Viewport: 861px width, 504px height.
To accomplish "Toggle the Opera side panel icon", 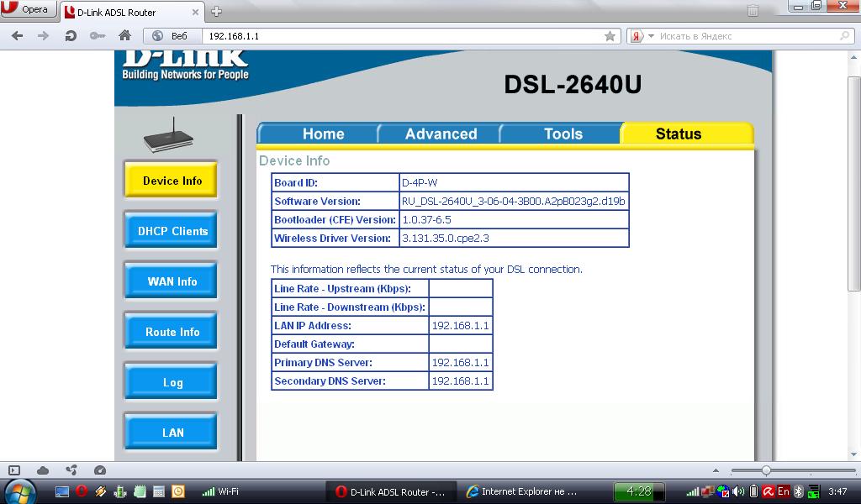I will click(x=14, y=470).
